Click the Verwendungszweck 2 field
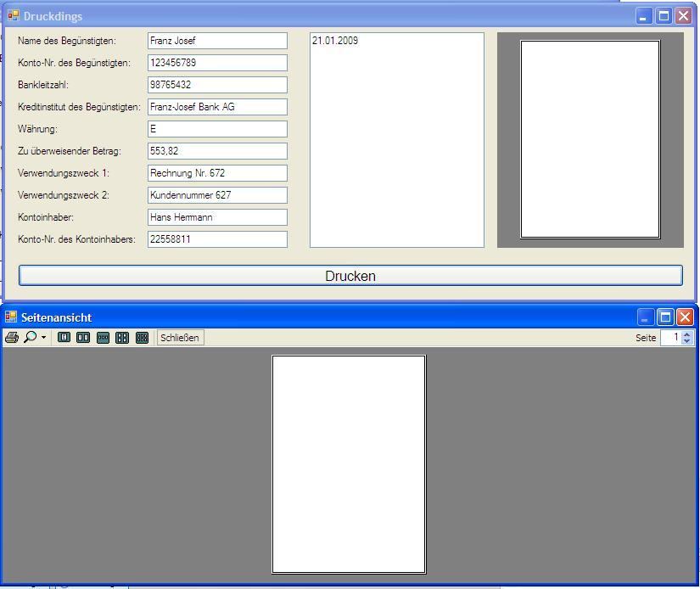 click(x=217, y=195)
